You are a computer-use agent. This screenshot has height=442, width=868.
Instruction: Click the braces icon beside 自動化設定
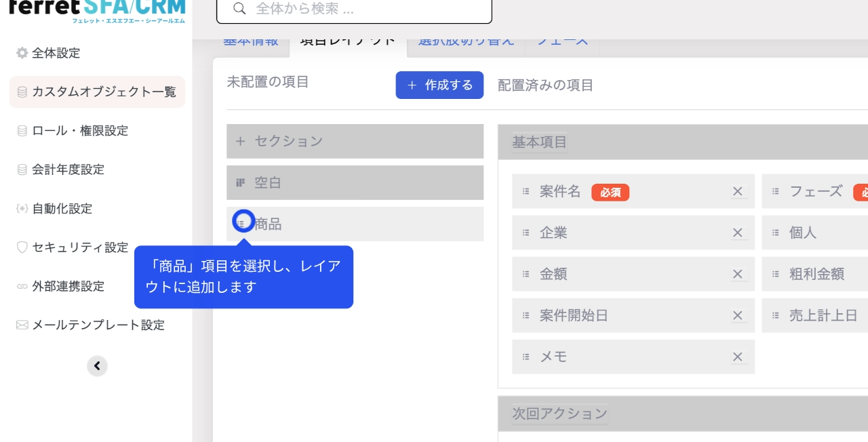click(22, 209)
